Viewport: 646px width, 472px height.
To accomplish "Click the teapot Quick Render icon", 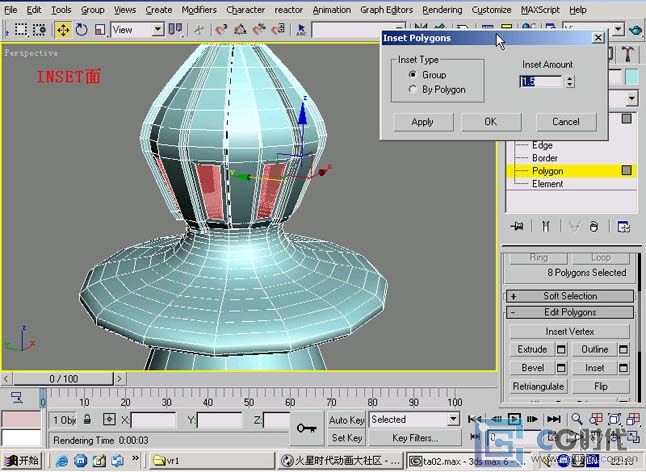I will pos(635,30).
